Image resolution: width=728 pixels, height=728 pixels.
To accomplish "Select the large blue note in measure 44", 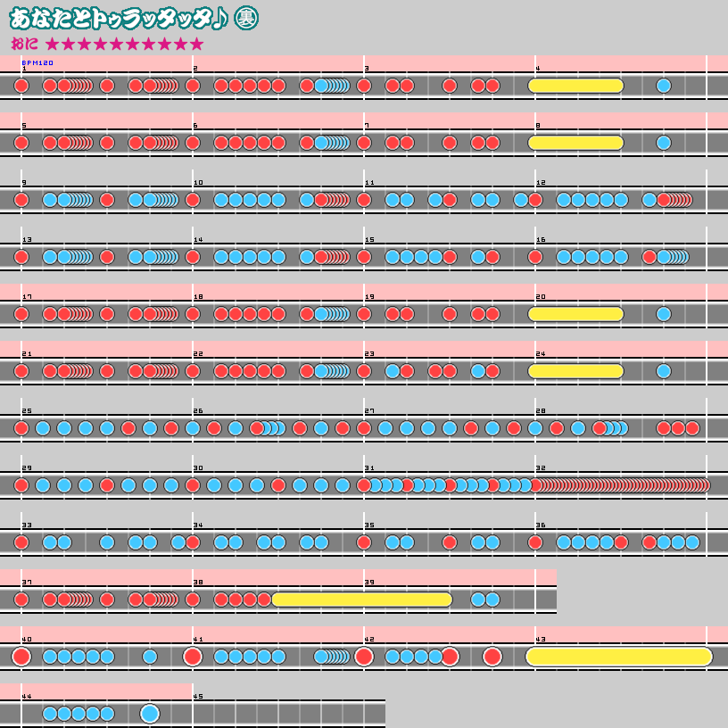I will [x=150, y=714].
